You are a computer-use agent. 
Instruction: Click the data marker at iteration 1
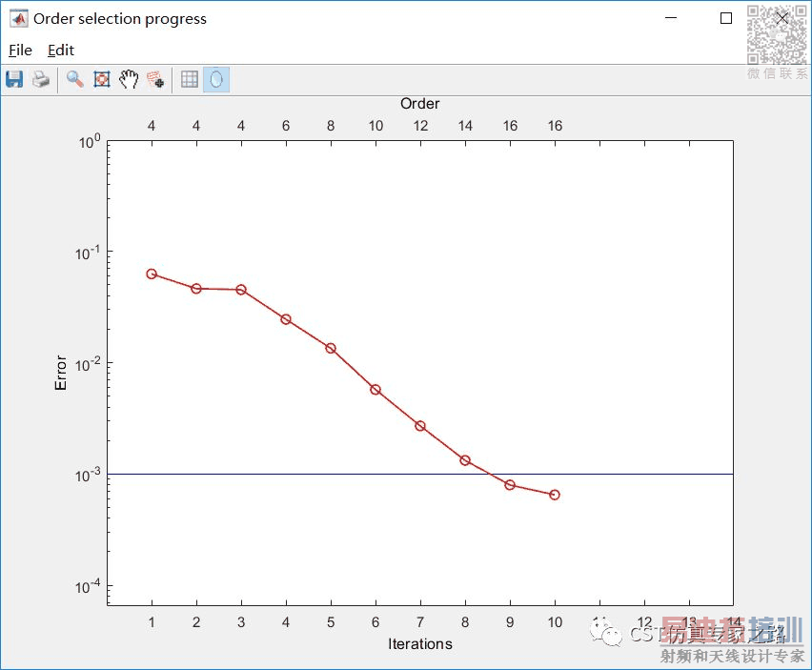(x=152, y=274)
